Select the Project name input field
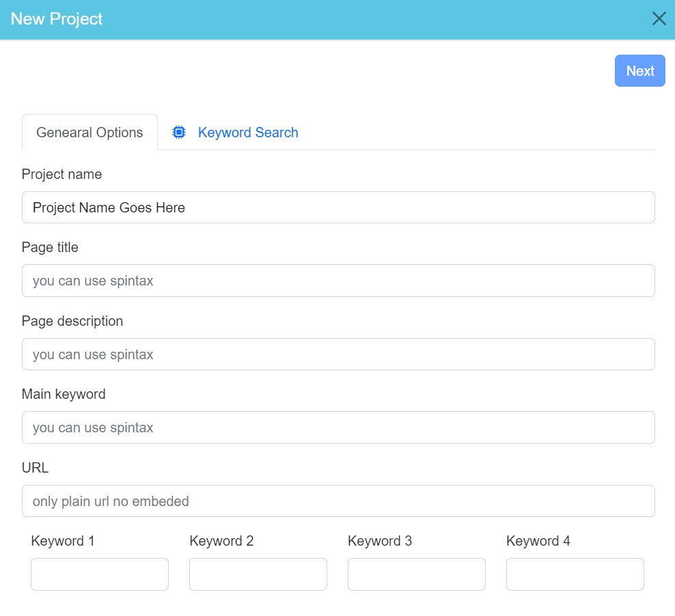Screen dimensions: 675x616 (x=337, y=207)
